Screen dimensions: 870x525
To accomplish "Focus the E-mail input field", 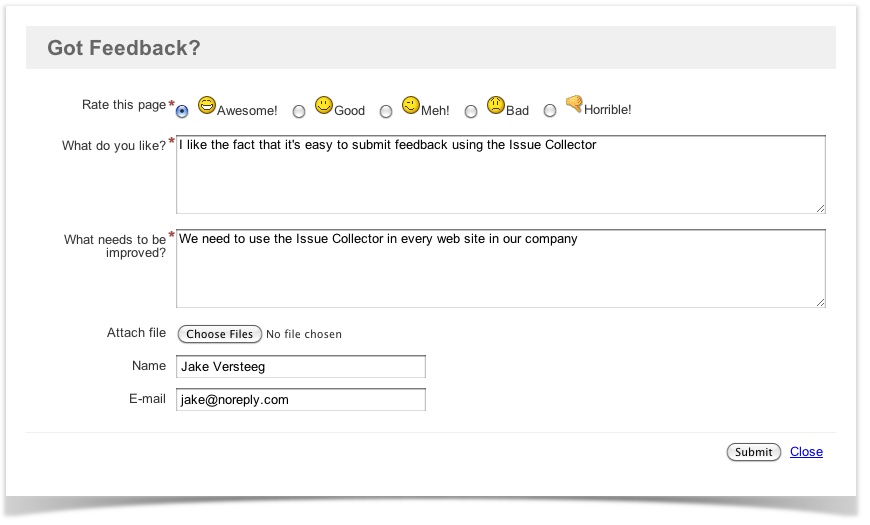I will (301, 400).
